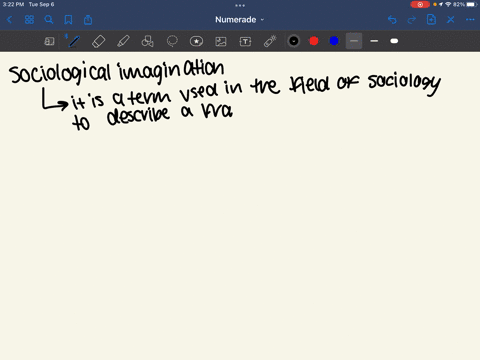Open the Numerade title dropdown

point(239,20)
